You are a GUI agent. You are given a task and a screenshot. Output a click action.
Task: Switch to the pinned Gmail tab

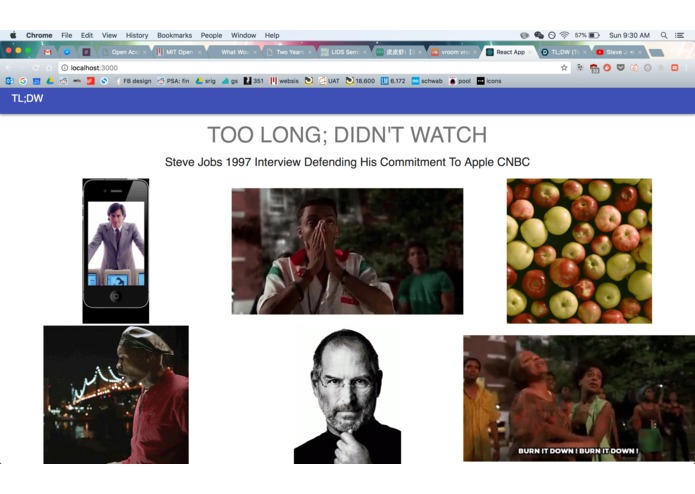coord(47,52)
